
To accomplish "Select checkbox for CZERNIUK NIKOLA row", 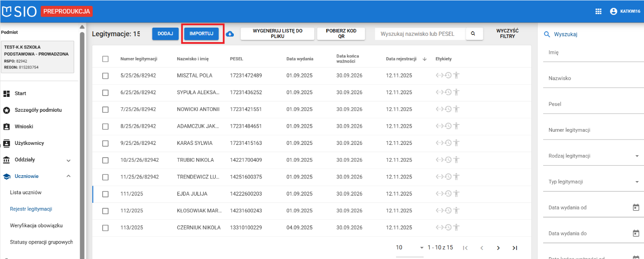I will tap(105, 228).
